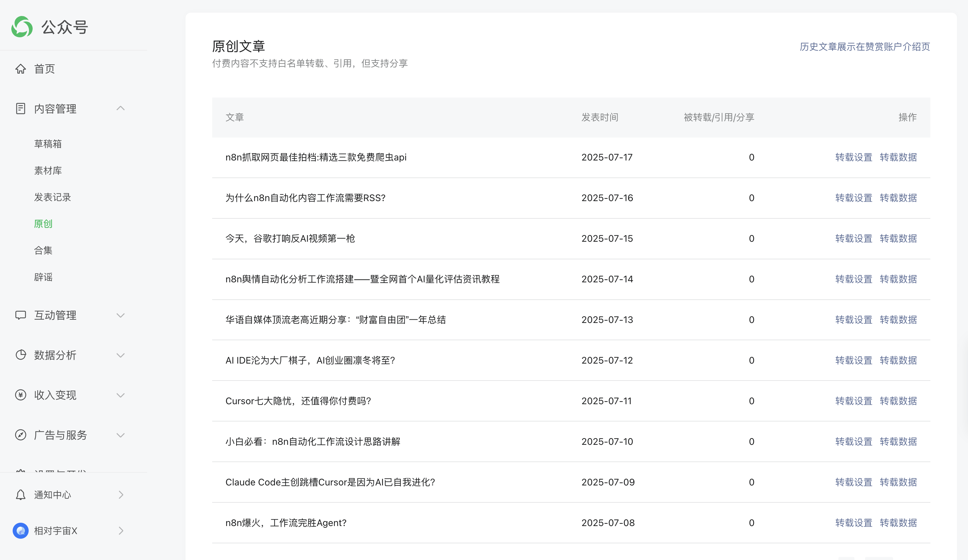The image size is (968, 560).
Task: Click article title Cursor七大隐忧，还值得你付费吗?
Action: [x=298, y=401]
